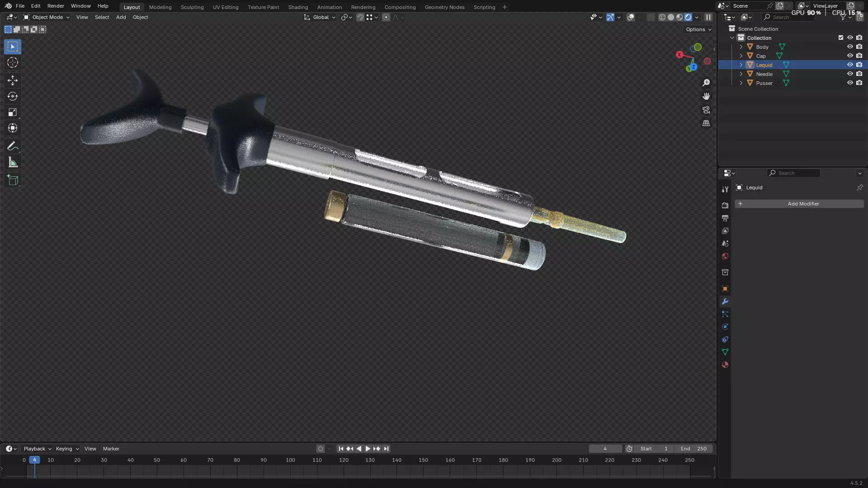Hide the Needle object in viewport

(x=850, y=74)
